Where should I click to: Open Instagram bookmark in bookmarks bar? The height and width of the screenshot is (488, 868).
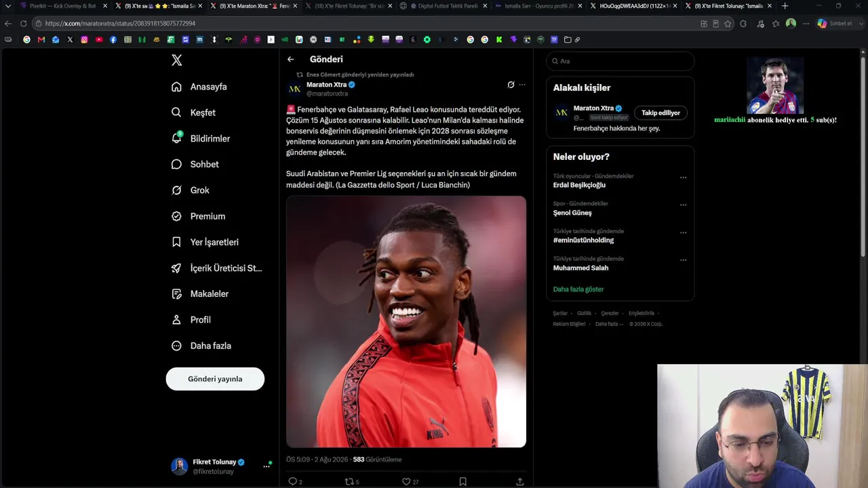[x=84, y=39]
